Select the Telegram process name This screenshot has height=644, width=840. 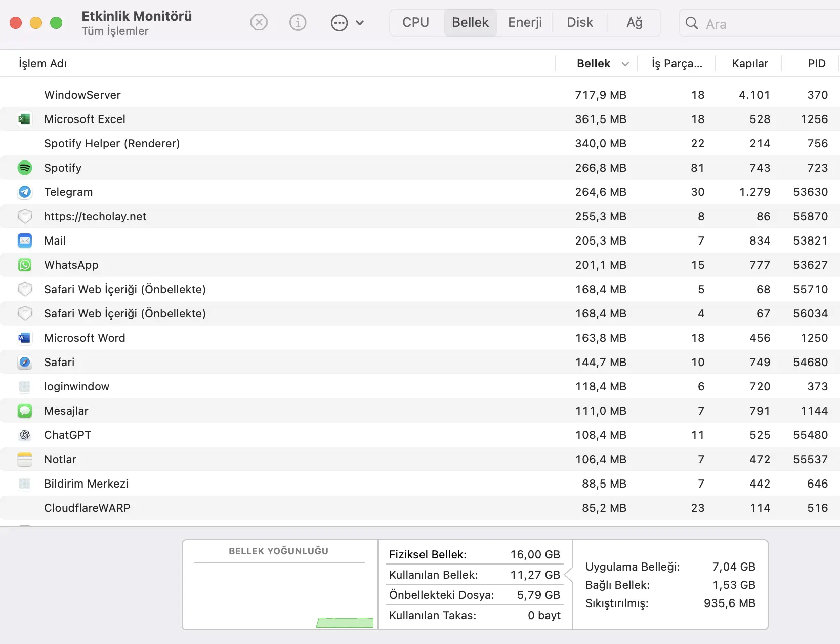click(68, 192)
